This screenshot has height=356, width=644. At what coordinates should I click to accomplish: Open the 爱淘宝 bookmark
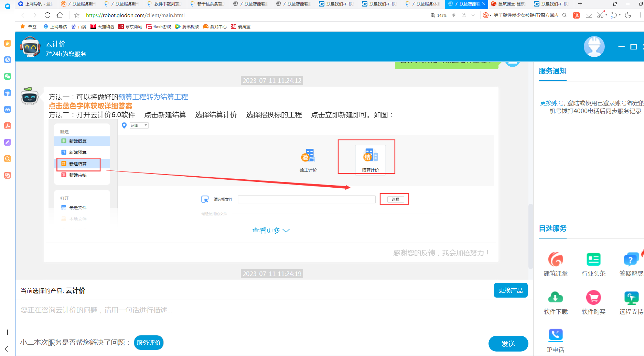pyautogui.click(x=241, y=26)
